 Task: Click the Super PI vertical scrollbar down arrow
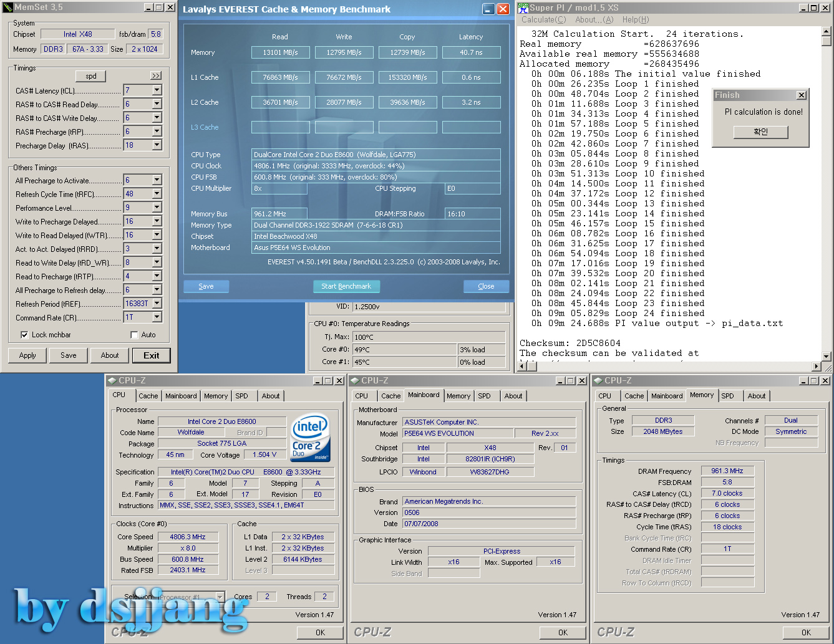(x=827, y=357)
